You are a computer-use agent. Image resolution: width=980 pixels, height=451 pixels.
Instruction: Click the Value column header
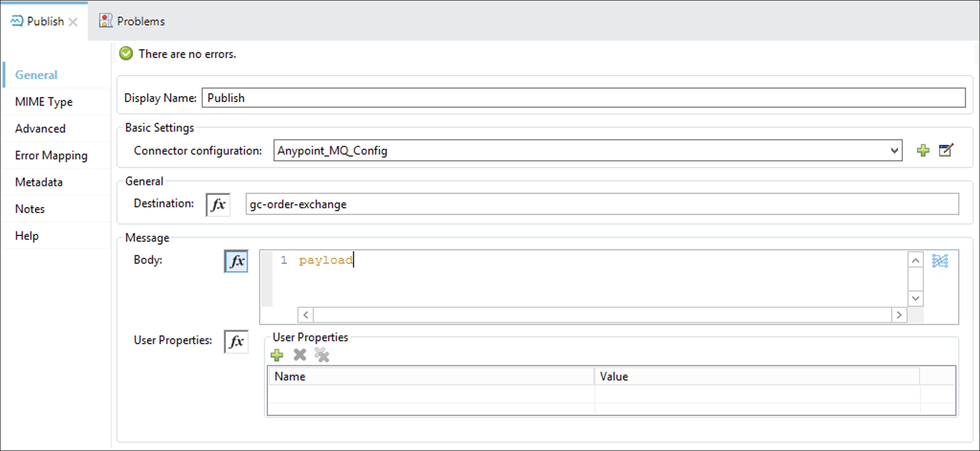[x=757, y=376]
